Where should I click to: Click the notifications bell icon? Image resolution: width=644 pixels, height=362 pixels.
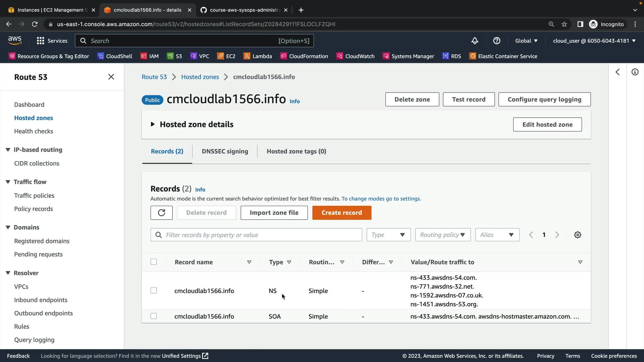click(475, 41)
